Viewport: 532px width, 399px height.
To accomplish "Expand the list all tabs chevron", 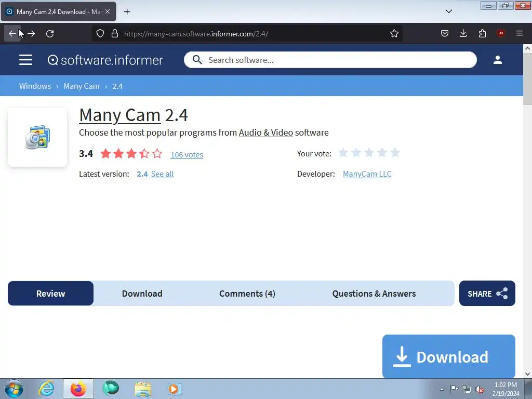I will (448, 11).
